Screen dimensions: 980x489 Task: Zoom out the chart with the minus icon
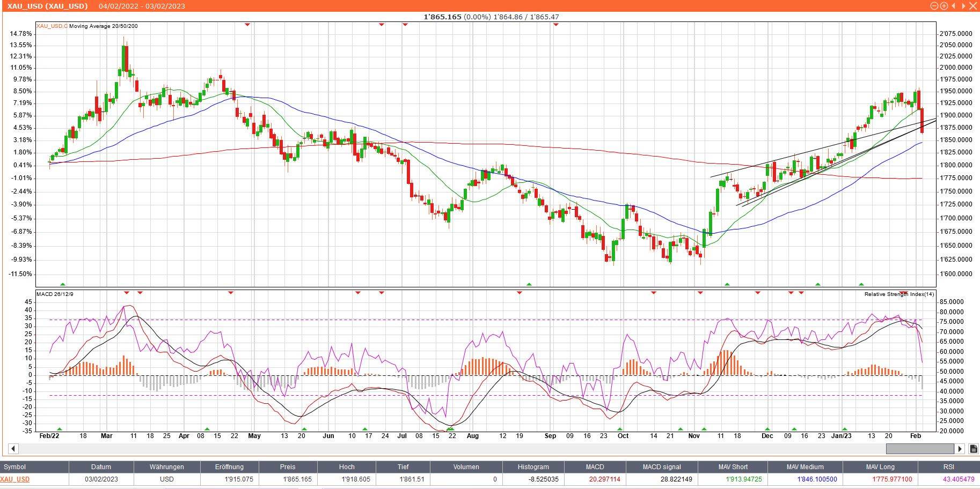pos(934,6)
